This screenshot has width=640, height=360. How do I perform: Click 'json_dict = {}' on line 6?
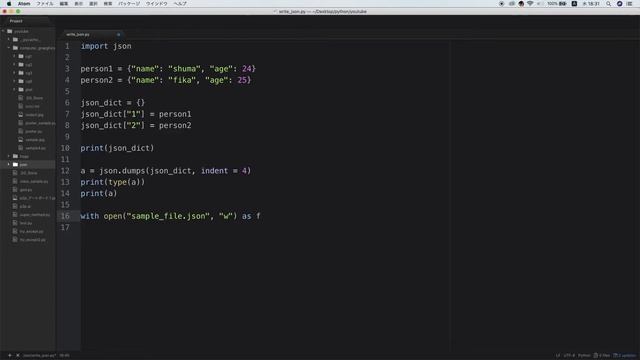(x=113, y=102)
